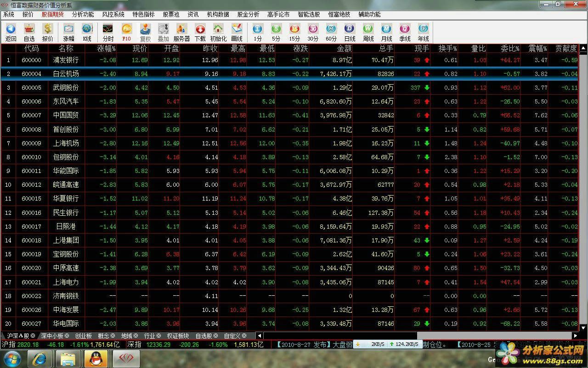588x368 pixels.
Task: Switch to the 60分 period icon
Action: [331, 32]
